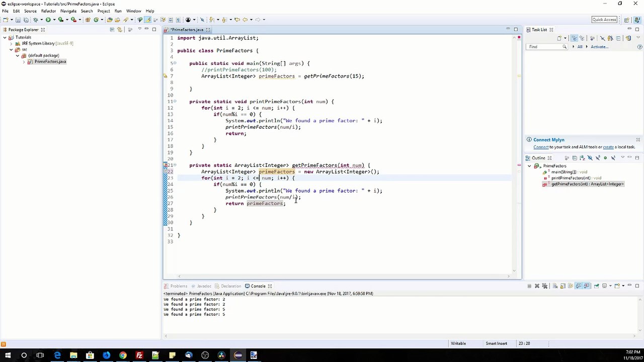Open the Window menu
The width and height of the screenshot is (644, 362).
click(133, 11)
